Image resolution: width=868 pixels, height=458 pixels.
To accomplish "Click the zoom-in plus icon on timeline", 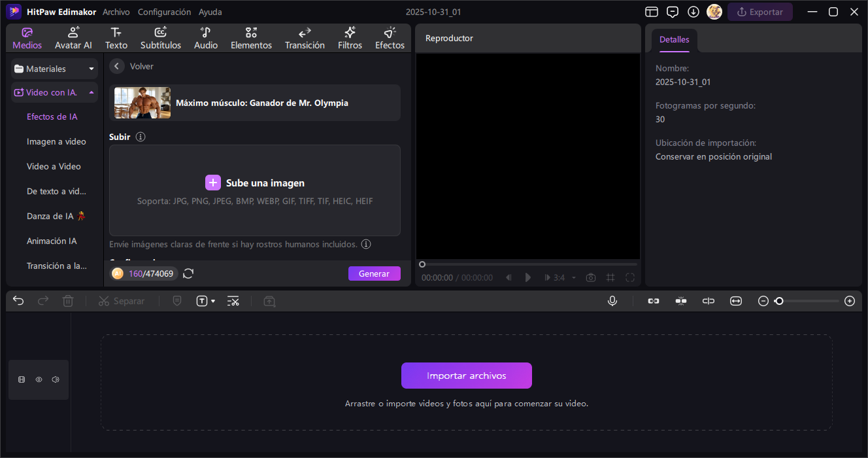I will 850,301.
